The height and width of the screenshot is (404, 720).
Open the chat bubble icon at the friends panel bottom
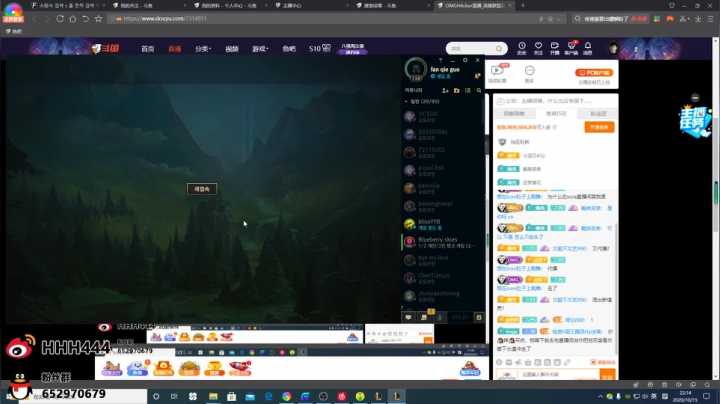408,317
